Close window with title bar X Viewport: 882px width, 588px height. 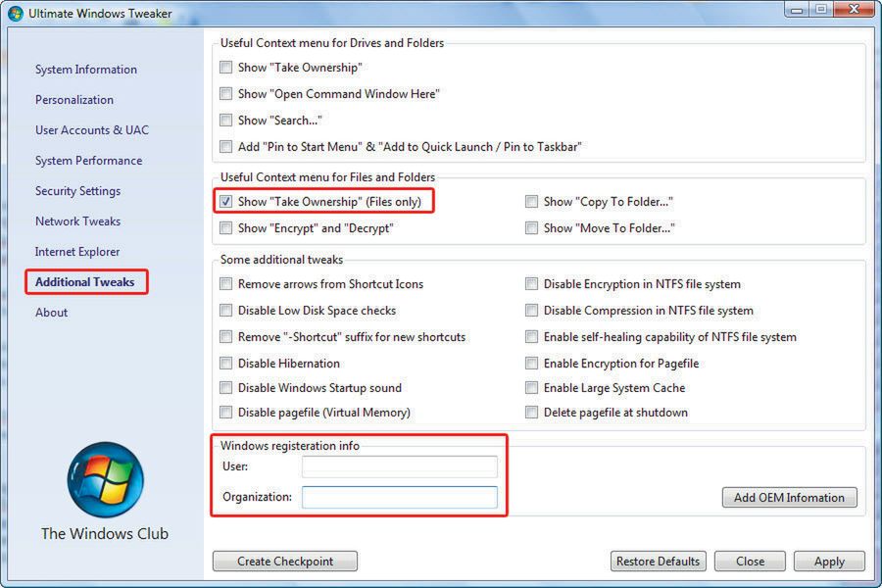(854, 9)
